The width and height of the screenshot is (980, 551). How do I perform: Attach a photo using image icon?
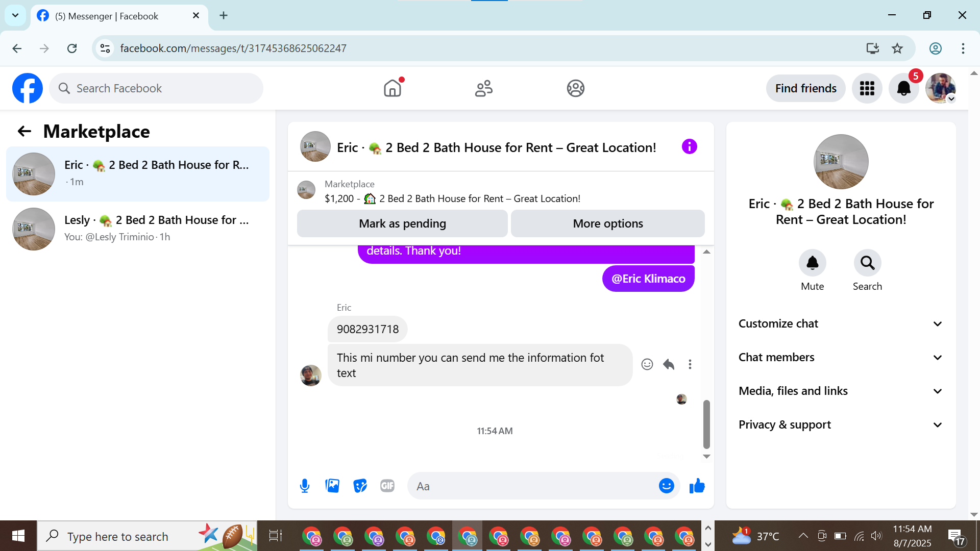pyautogui.click(x=332, y=486)
